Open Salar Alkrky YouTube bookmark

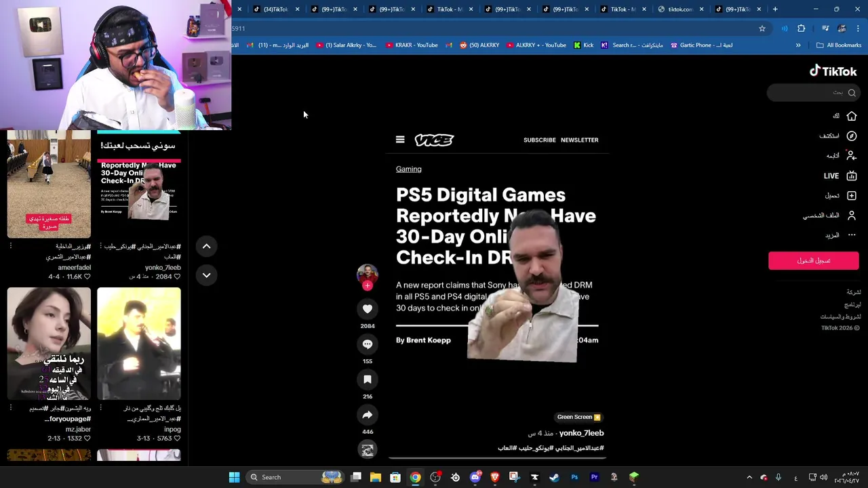(346, 45)
